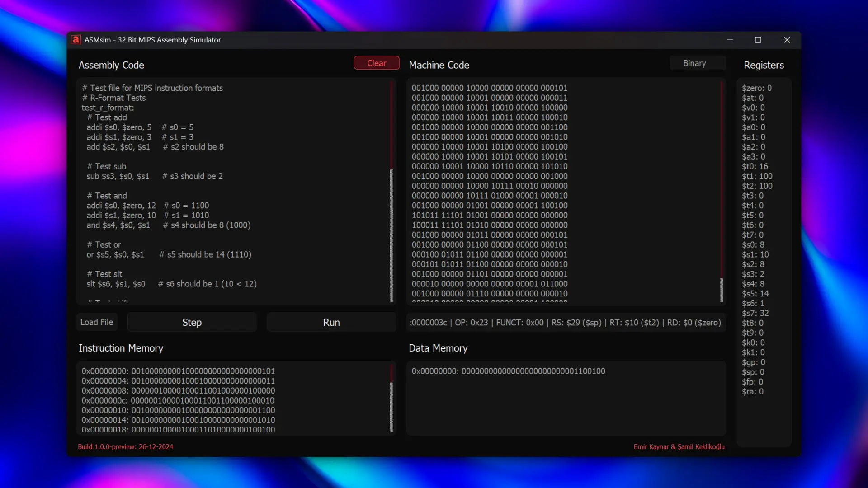
Task: Click the instruction decode status line
Action: click(x=566, y=323)
